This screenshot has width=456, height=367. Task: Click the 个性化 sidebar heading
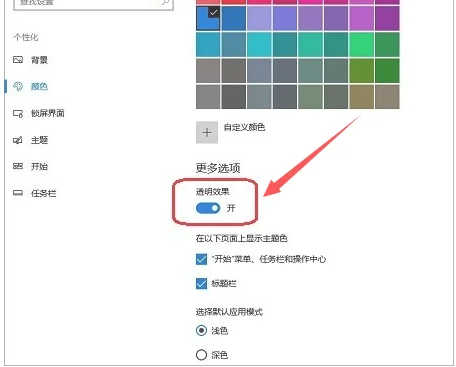26,37
